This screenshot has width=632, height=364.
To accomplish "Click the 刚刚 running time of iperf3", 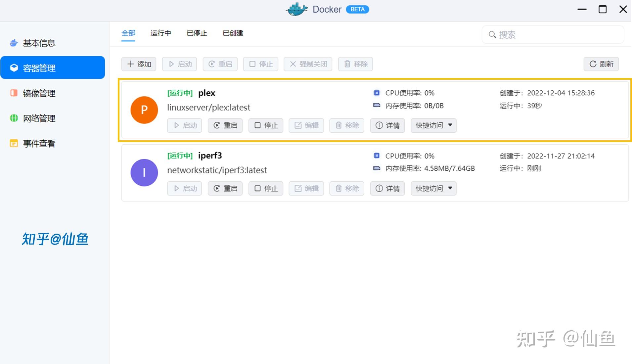I will tap(534, 168).
